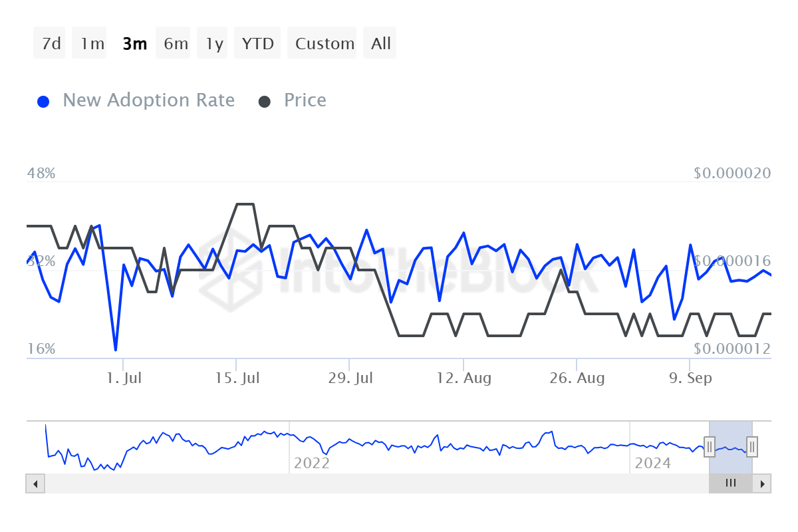Show the 1y time range
This screenshot has width=798, height=532.
point(214,44)
